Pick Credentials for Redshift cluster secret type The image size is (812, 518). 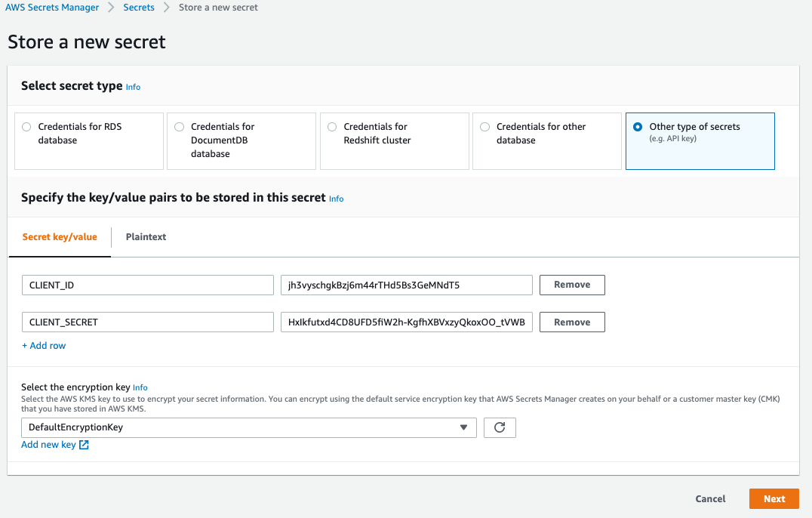(x=332, y=126)
